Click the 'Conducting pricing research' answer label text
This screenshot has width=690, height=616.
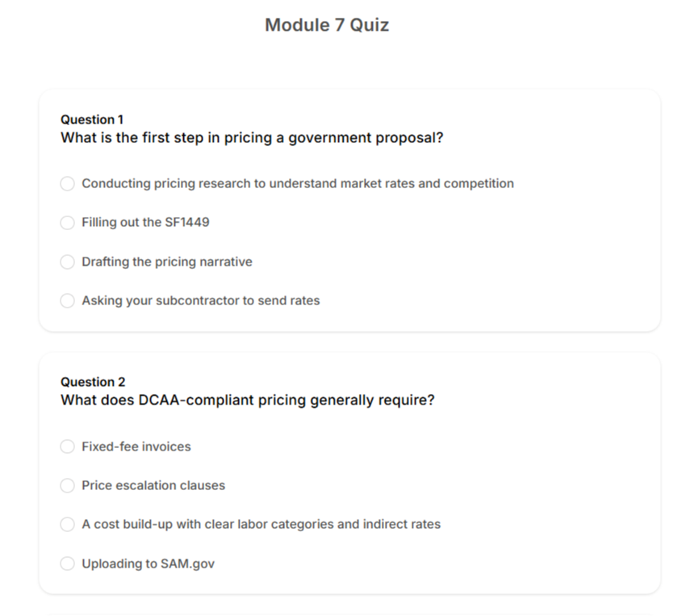pos(297,183)
